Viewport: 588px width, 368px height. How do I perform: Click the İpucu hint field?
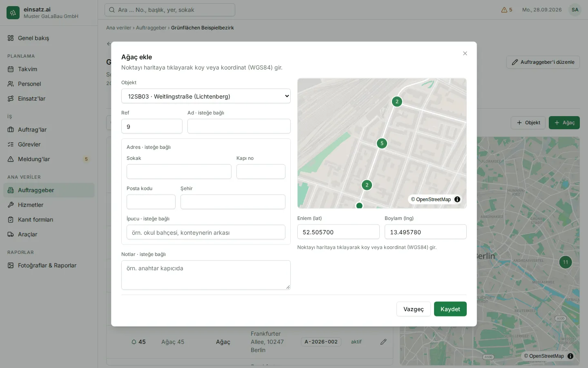(206, 232)
